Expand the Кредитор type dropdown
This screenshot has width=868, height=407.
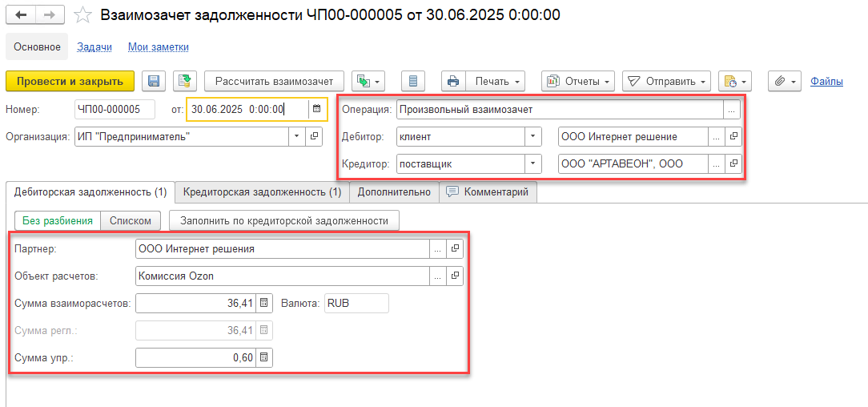pyautogui.click(x=533, y=163)
